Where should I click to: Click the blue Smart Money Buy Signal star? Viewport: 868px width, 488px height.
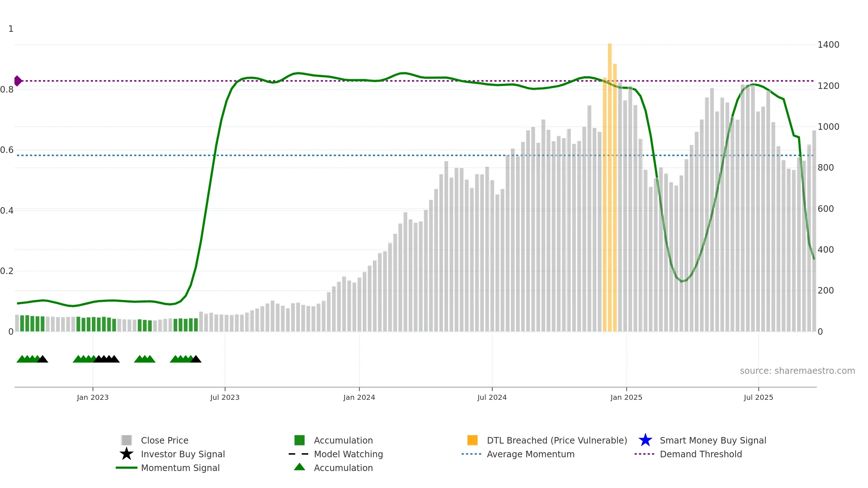click(x=645, y=440)
